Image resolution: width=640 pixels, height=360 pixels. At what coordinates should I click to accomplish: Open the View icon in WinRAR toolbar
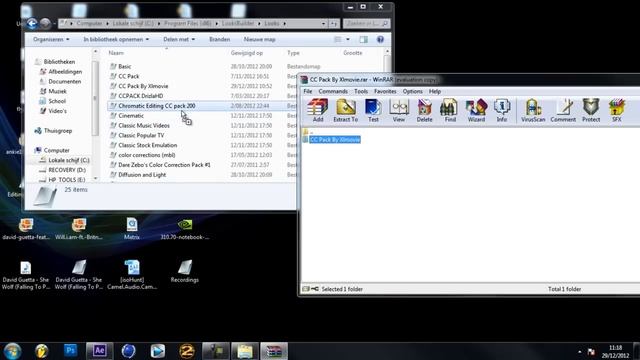click(x=399, y=110)
